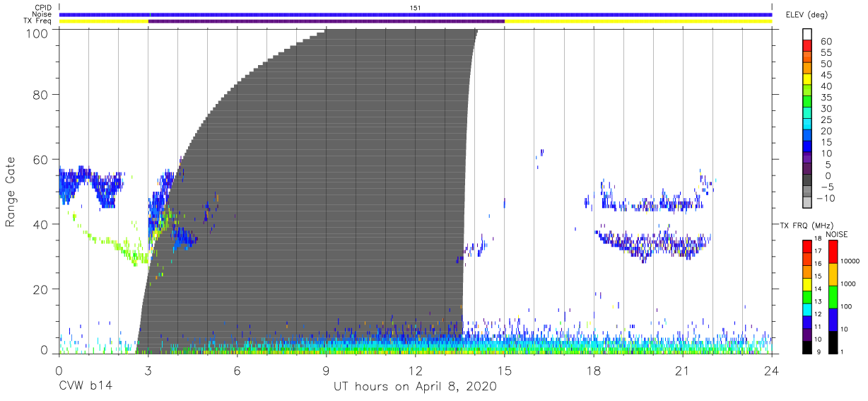The height and width of the screenshot is (401, 868).
Task: Click the blue Noise strip above the plot
Action: (x=416, y=14)
